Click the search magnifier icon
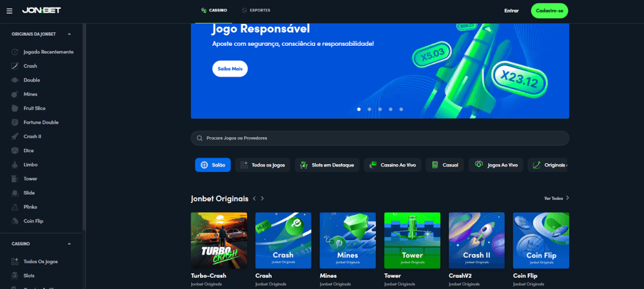Screen dimensions: 644x289 coord(199,138)
